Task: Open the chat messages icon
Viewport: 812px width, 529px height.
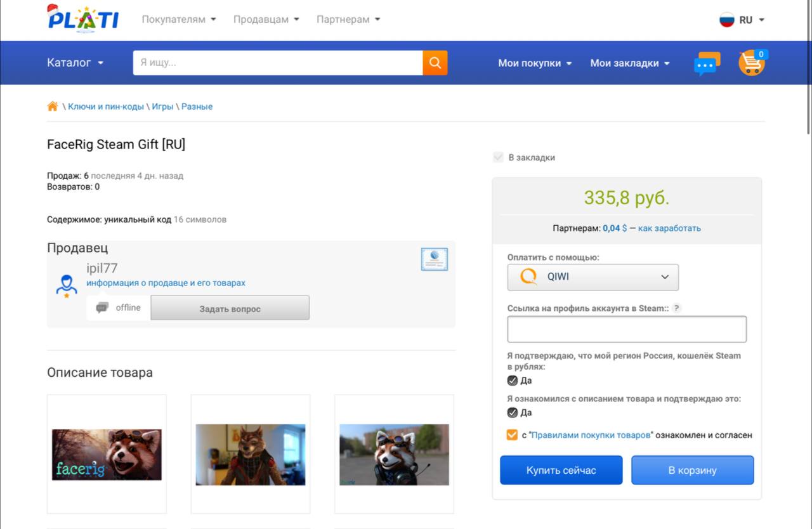Action: tap(707, 63)
